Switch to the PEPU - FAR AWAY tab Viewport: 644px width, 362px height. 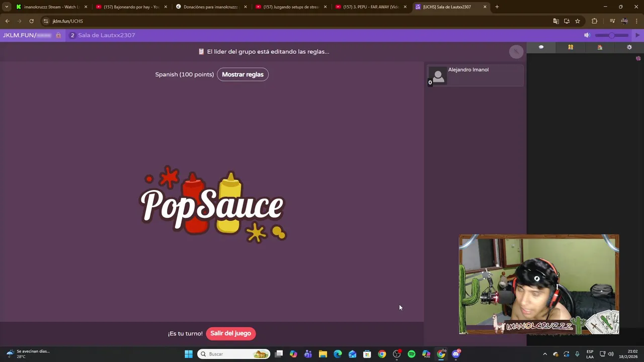pos(372,7)
